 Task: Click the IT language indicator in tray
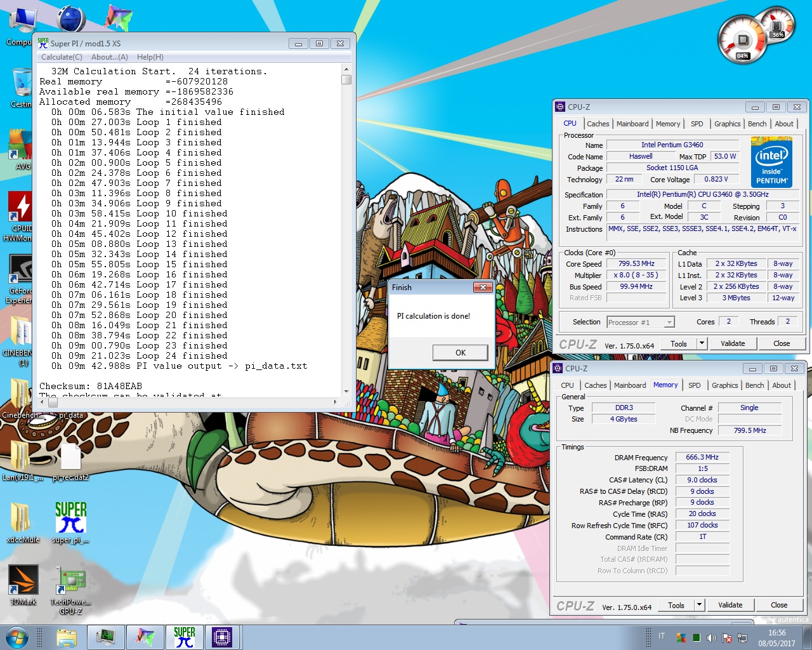tap(662, 636)
